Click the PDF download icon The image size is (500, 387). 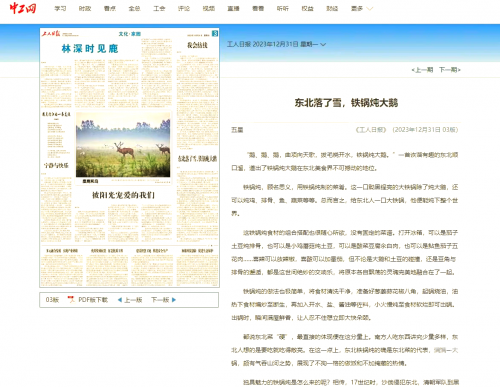coord(71,299)
